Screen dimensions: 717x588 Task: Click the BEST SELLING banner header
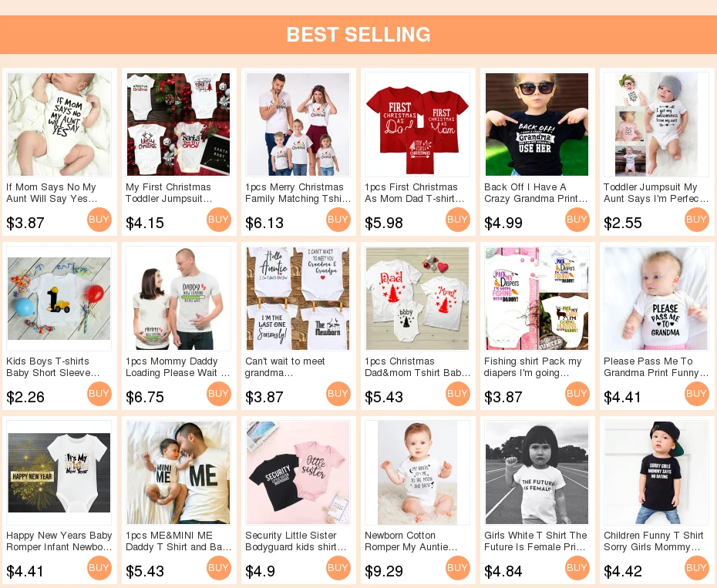click(358, 35)
